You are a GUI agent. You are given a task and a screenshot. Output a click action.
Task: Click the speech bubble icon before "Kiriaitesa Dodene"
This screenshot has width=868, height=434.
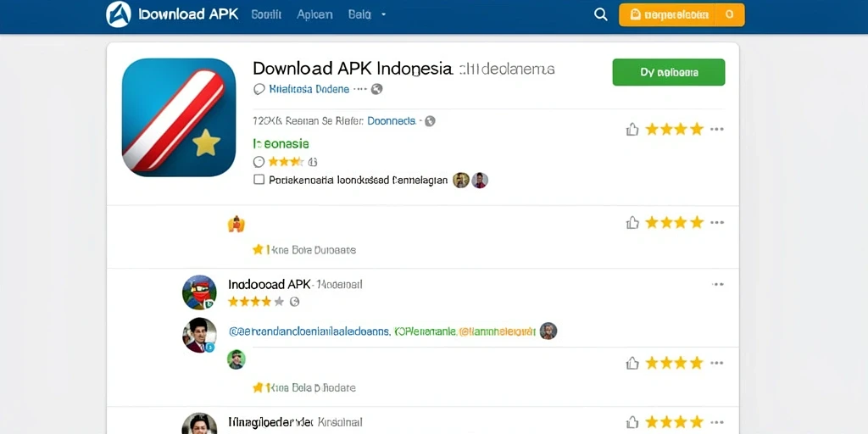click(259, 89)
